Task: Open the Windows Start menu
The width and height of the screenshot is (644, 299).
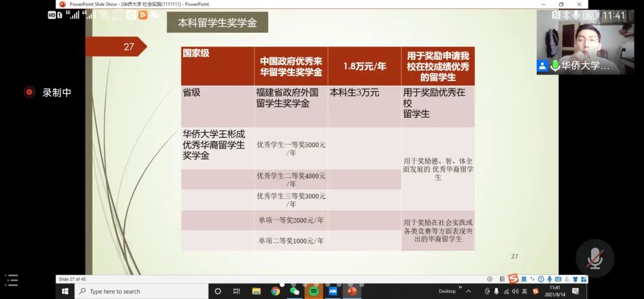Action: coord(65,291)
